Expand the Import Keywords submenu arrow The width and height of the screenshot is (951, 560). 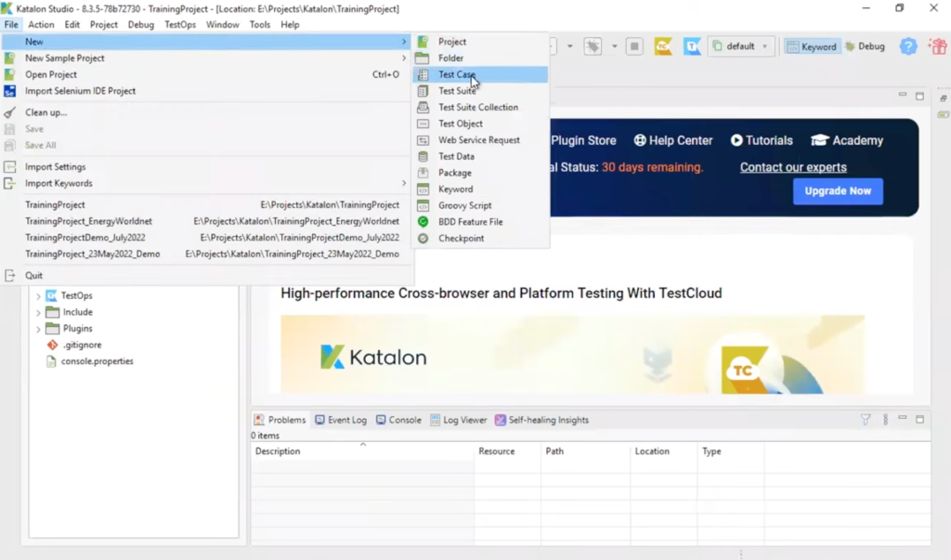[x=404, y=183]
